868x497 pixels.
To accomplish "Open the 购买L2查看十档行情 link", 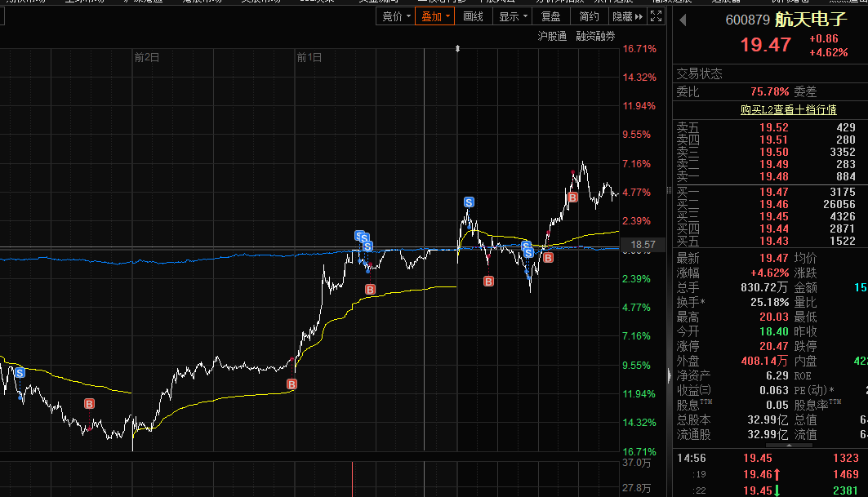I will point(788,109).
